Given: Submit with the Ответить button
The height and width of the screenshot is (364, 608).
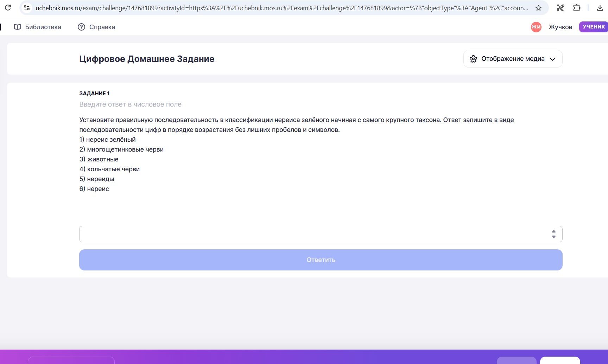Looking at the screenshot, I should [x=321, y=260].
